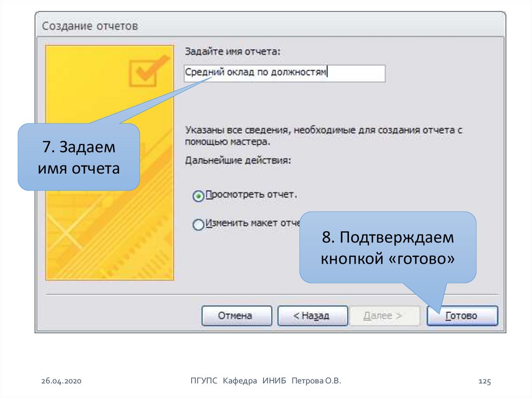The width and height of the screenshot is (532, 398).
Task: Click the footer text 'ПГУПС Кафедра ИНИБ Петрова О.В.'
Action: (266, 381)
